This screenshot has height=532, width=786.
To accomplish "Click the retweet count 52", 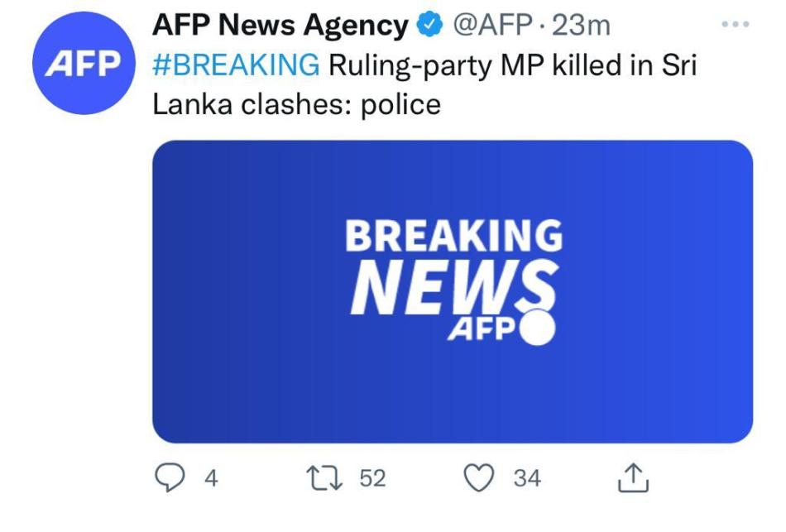I will (372, 478).
